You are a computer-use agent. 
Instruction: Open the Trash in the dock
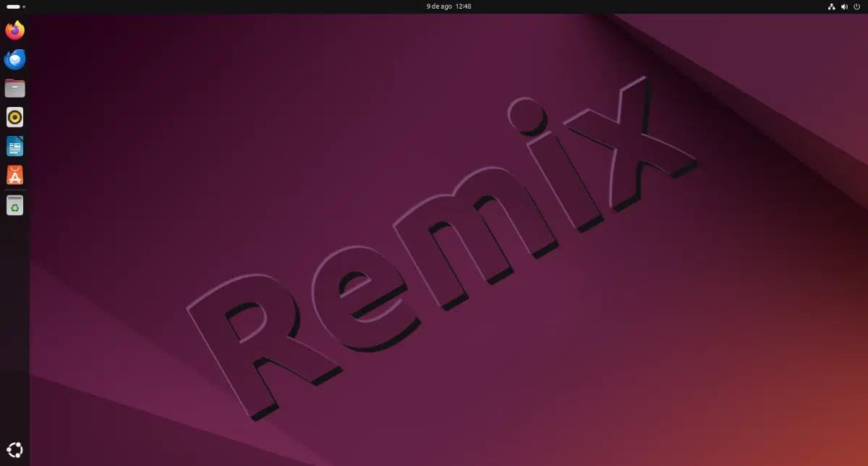click(x=14, y=206)
